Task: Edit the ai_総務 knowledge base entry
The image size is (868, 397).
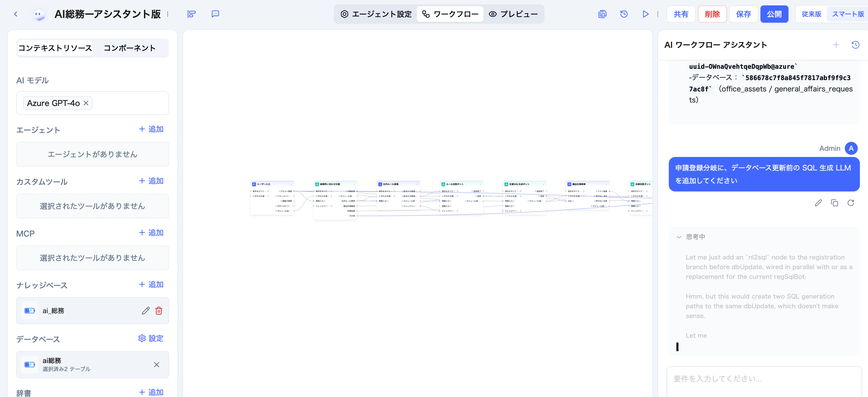Action: click(x=146, y=310)
